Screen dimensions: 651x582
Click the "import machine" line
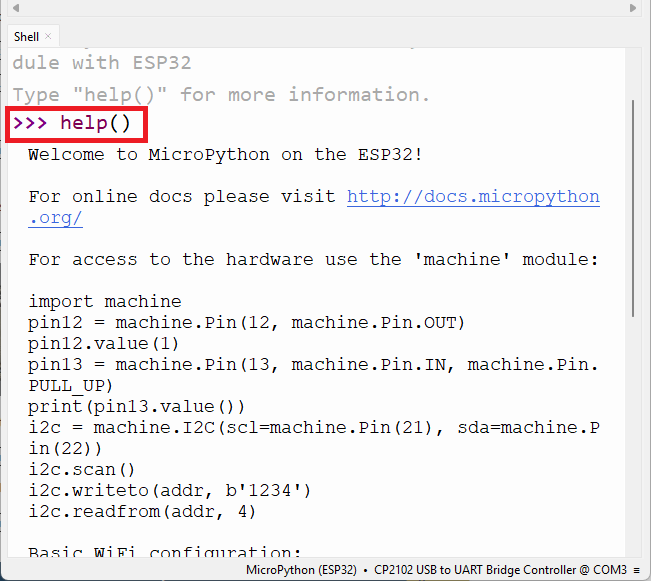105,301
